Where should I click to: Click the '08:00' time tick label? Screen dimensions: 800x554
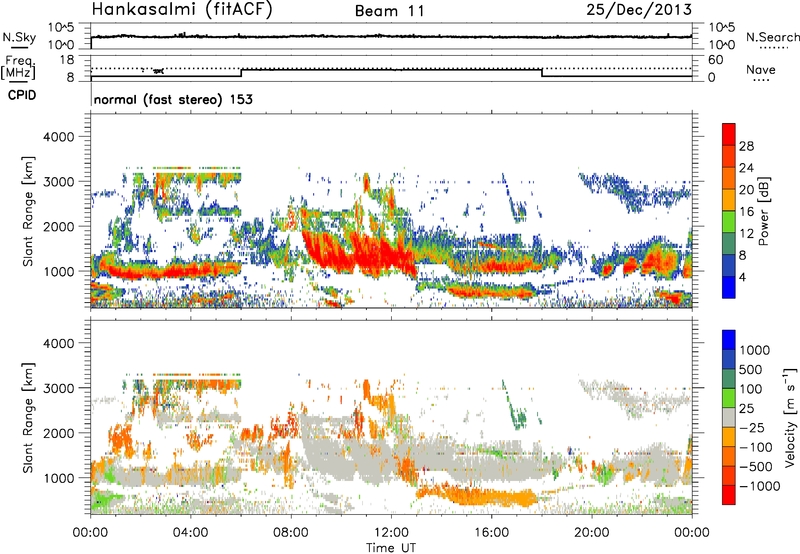[x=290, y=533]
